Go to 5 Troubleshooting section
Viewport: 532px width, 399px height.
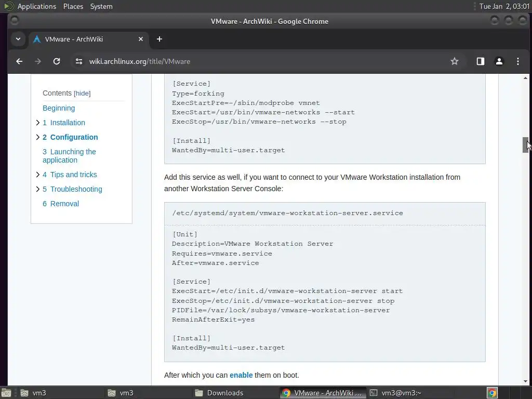72,189
